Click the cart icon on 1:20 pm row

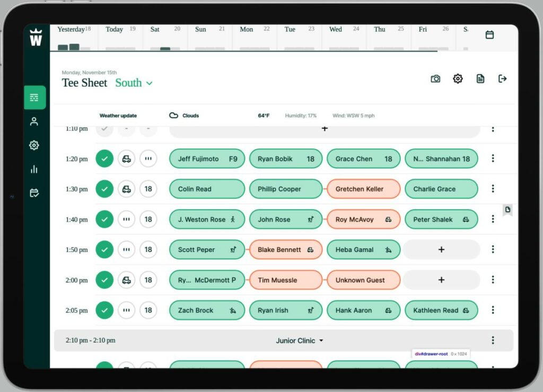coord(126,159)
